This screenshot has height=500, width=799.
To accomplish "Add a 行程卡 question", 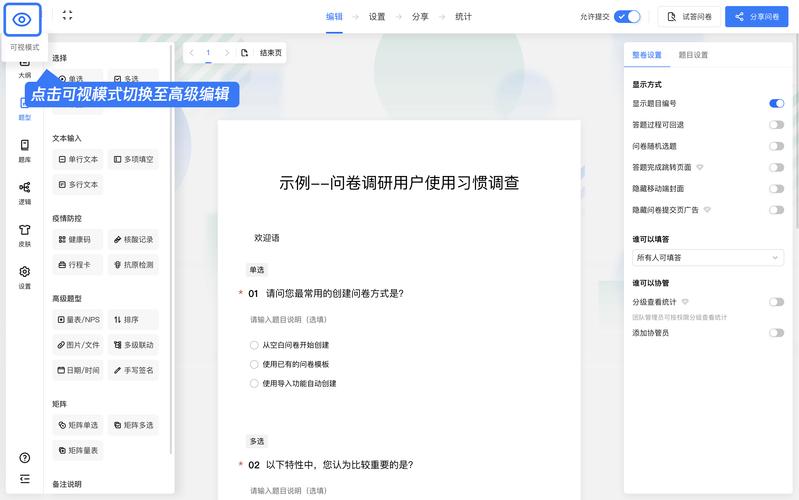I will pyautogui.click(x=78, y=265).
